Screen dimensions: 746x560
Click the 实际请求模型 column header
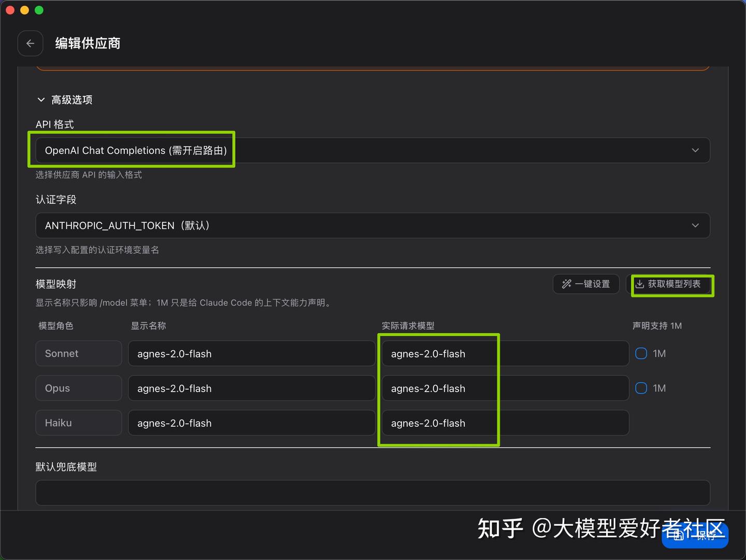click(408, 326)
